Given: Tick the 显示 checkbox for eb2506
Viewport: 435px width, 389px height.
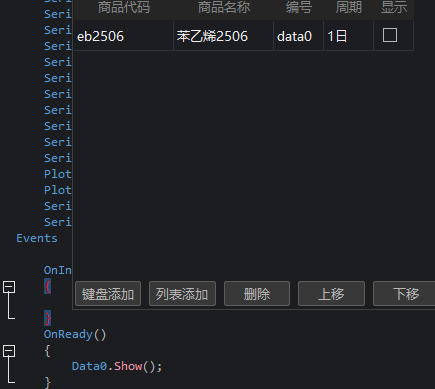Looking at the screenshot, I should 390,35.
